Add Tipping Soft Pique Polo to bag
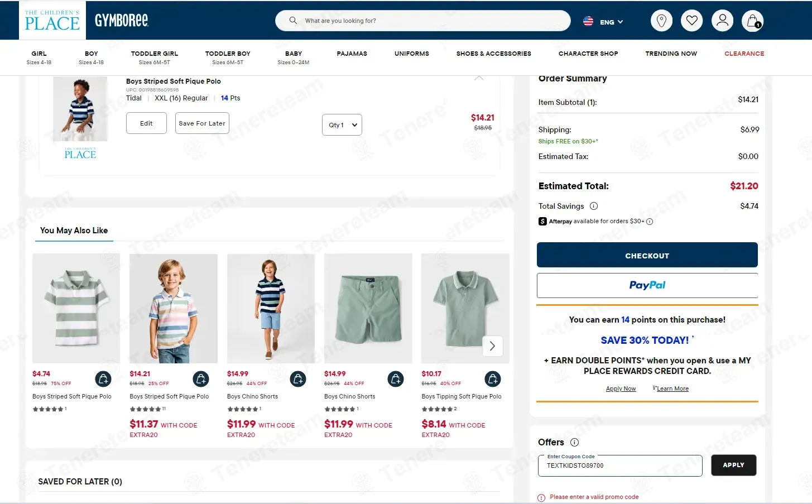 click(x=493, y=379)
